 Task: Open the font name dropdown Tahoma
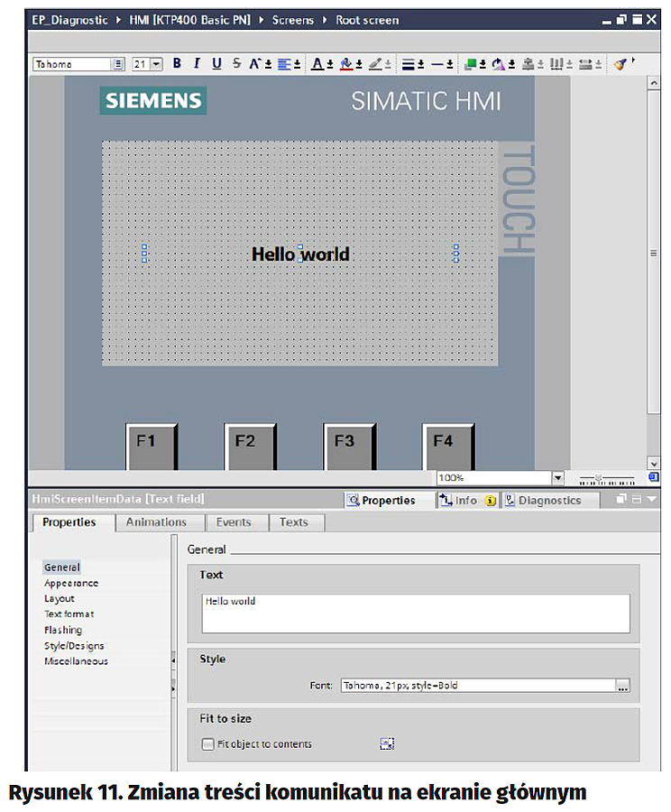118,64
